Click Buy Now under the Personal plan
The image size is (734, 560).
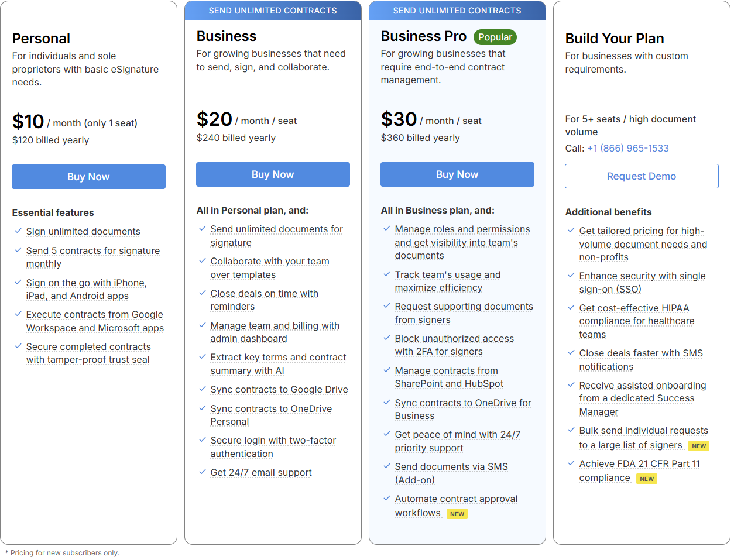tap(88, 176)
